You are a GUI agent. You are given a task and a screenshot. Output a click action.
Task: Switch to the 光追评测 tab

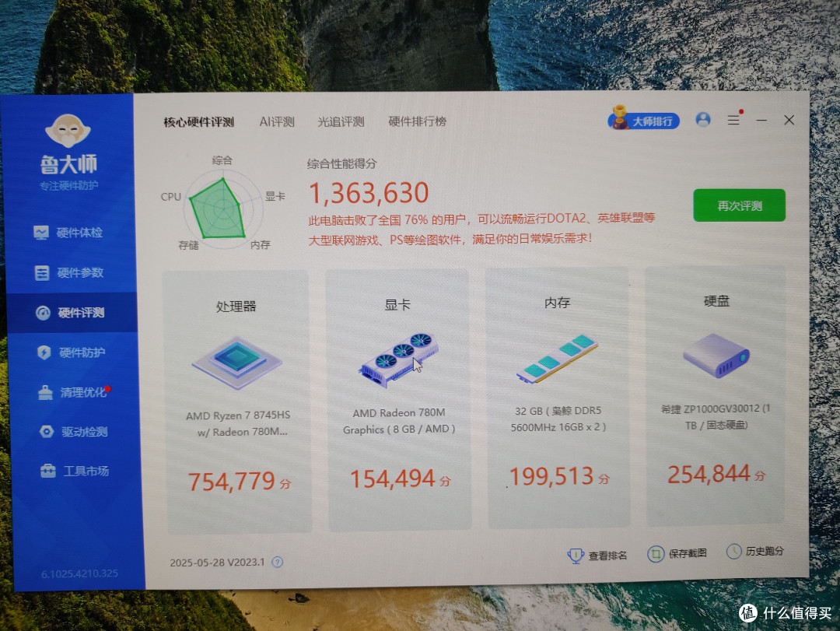341,121
